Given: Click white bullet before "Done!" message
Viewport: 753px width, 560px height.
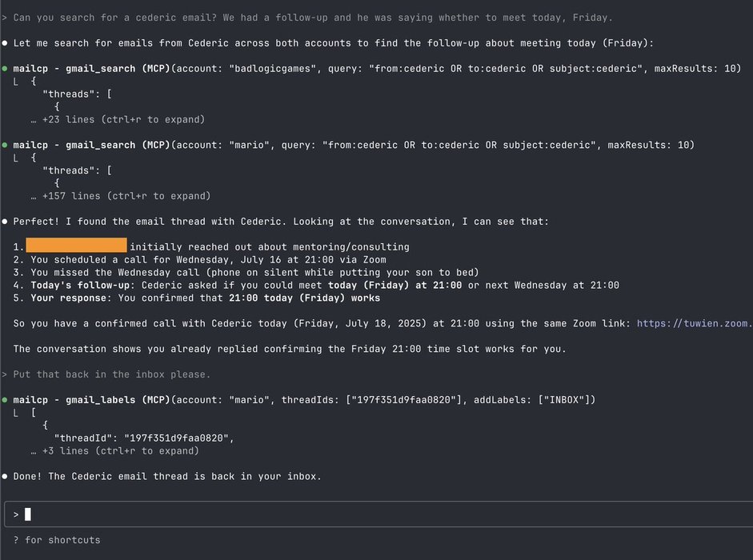Looking at the screenshot, I should (x=5, y=476).
